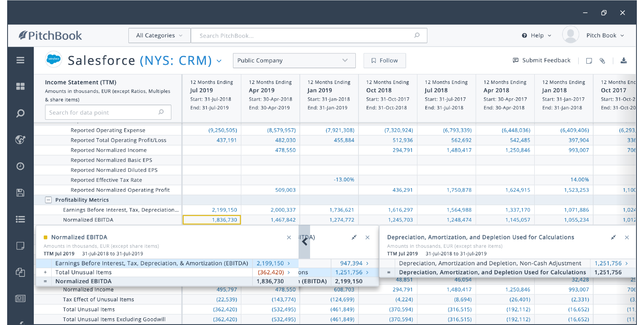Expand the 947,394 value chevron
This screenshot has width=644, height=325.
click(367, 263)
